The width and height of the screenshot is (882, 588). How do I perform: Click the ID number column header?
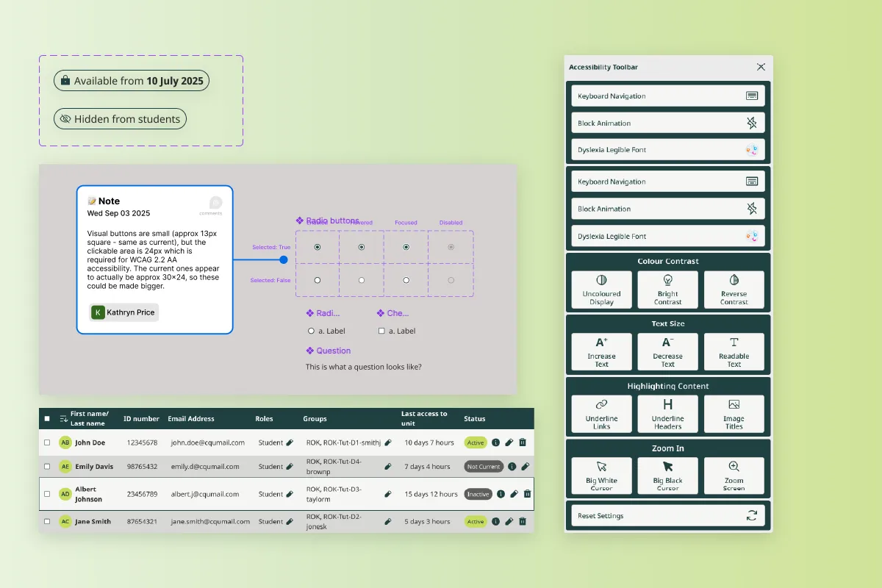point(141,419)
